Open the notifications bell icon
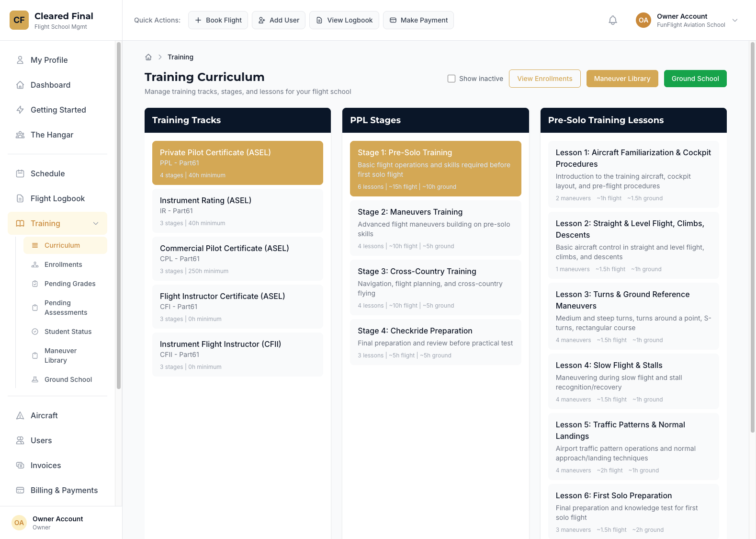The image size is (756, 539). pyautogui.click(x=612, y=20)
